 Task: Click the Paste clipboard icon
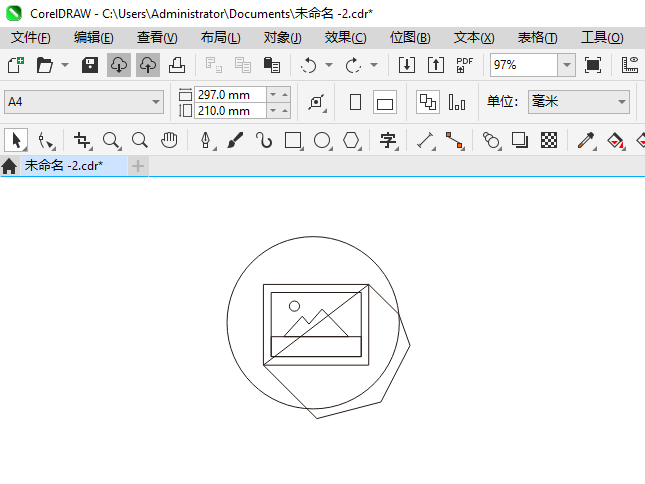[271, 65]
